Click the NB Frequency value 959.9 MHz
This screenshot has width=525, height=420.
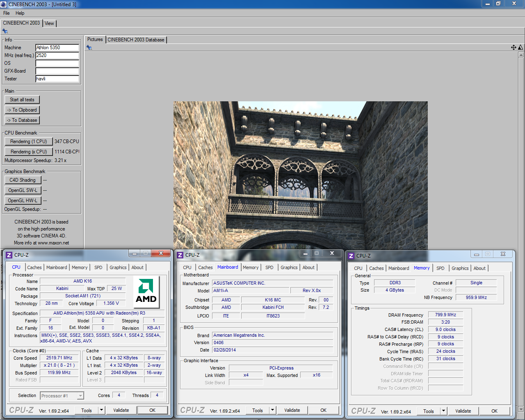(x=476, y=297)
